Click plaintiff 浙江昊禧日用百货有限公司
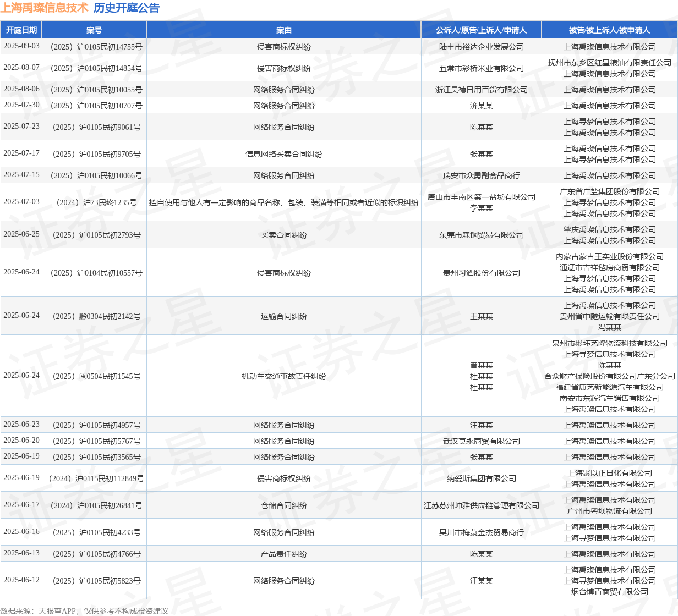Viewport: 678px width, 616px height. point(482,90)
